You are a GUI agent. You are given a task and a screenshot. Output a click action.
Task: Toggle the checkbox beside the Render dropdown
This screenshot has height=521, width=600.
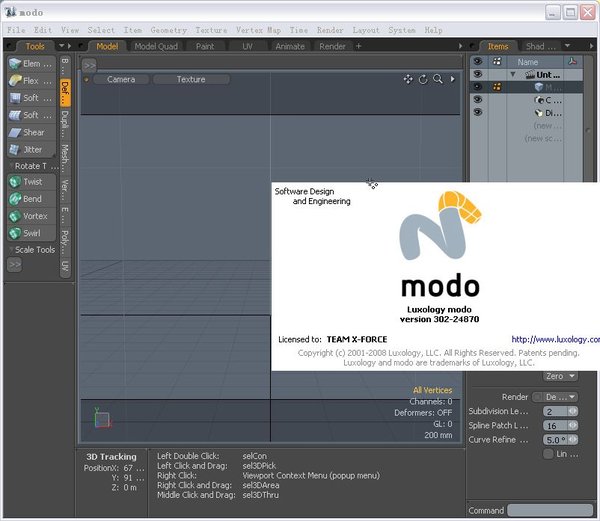pos(537,397)
